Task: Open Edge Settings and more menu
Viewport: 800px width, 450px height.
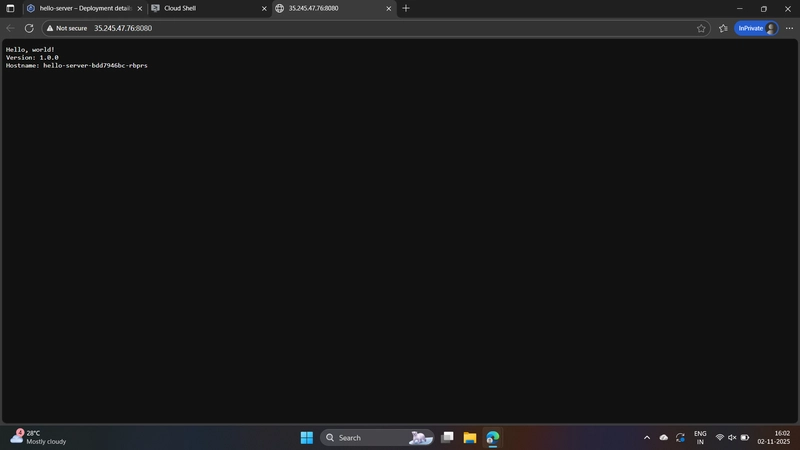Action: pos(789,28)
